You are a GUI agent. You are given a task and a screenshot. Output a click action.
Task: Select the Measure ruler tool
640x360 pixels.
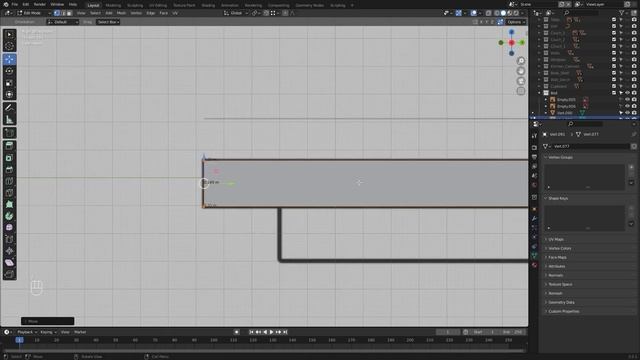[x=9, y=120]
